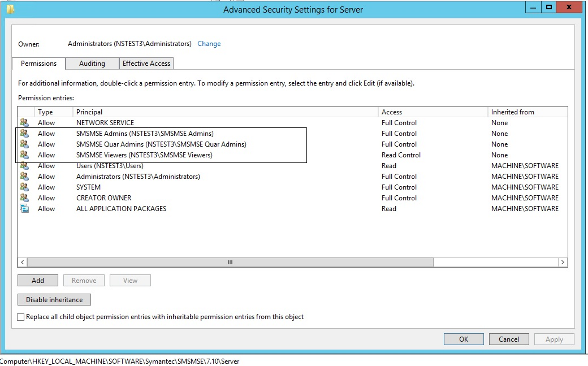Click the CREATOR OWNER group icon
This screenshot has height=366, width=588.
(24, 198)
